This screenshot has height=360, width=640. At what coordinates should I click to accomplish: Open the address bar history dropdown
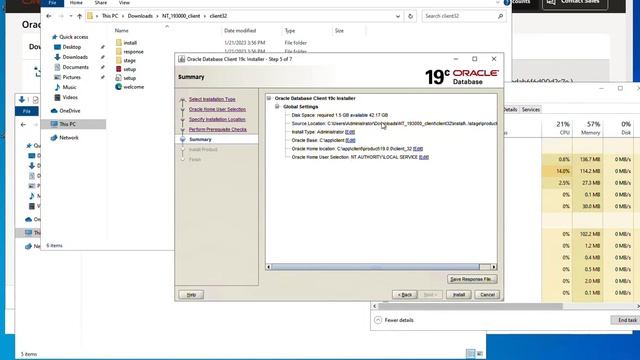click(398, 16)
